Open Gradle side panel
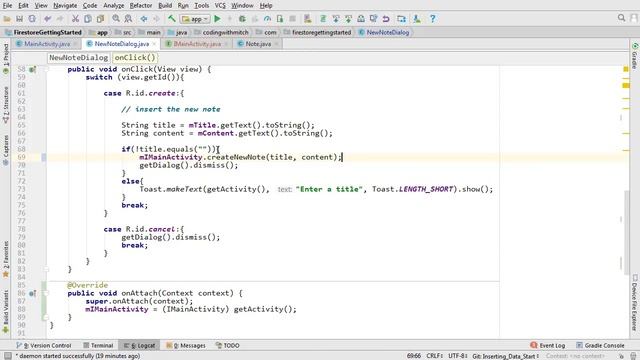Viewport: 640px width, 360px height. tap(635, 55)
